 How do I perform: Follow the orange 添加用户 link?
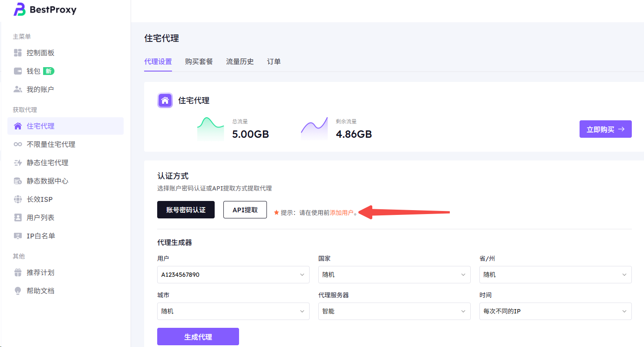(x=341, y=213)
